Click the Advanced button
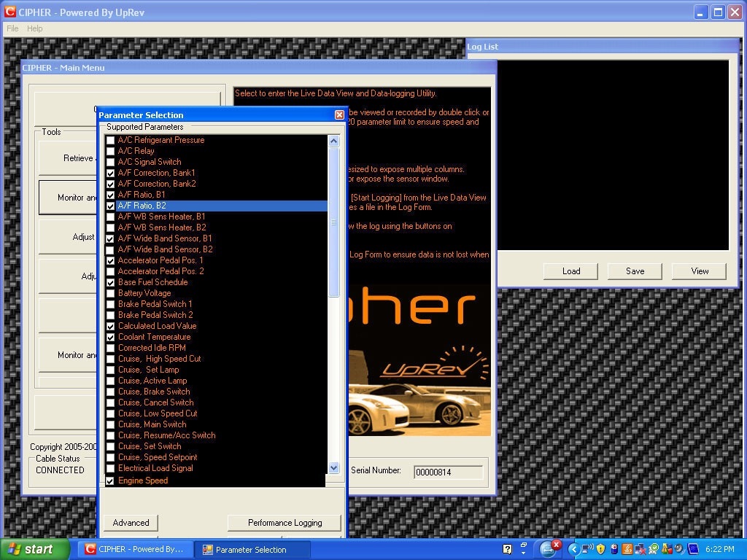The width and height of the screenshot is (747, 560). pyautogui.click(x=131, y=523)
